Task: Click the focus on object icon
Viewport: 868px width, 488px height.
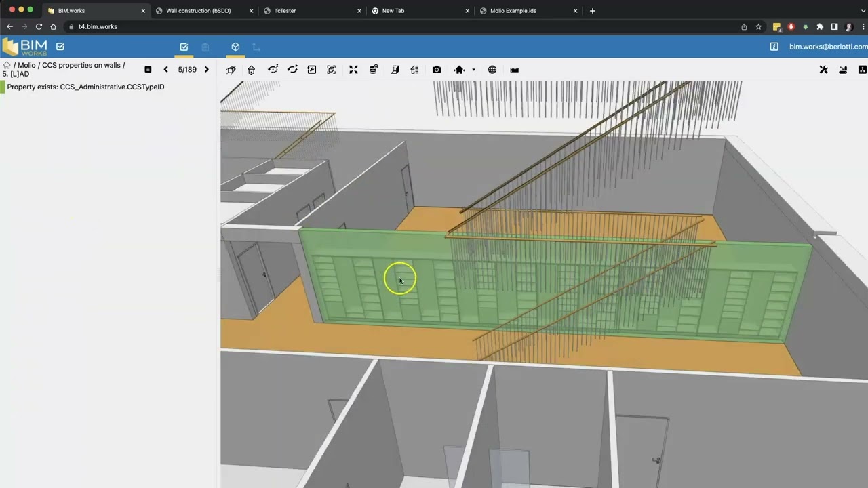Action: coord(331,70)
